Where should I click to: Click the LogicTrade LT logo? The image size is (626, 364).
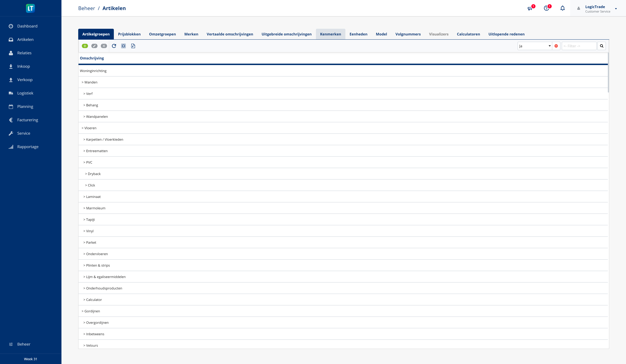pyautogui.click(x=30, y=8)
